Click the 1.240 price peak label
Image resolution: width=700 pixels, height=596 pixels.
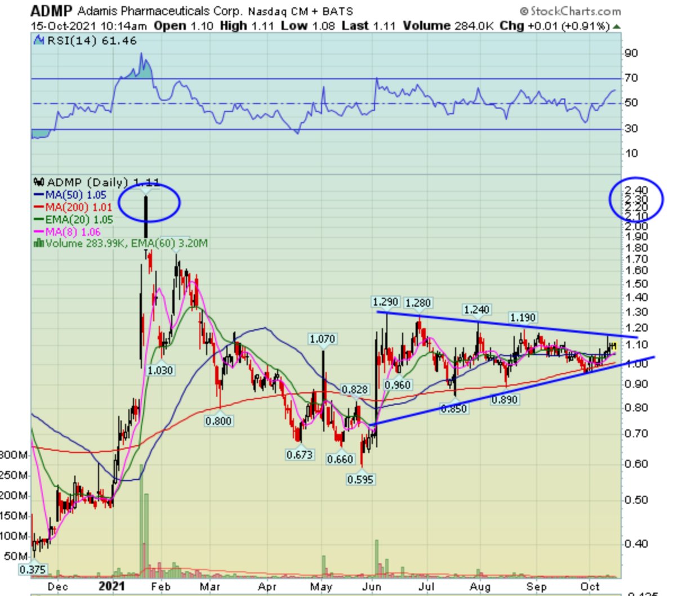pyautogui.click(x=476, y=310)
